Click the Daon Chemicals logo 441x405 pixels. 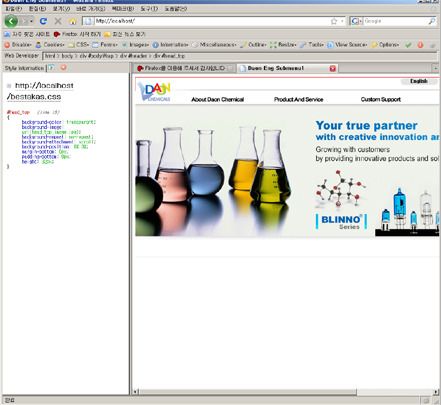click(154, 92)
